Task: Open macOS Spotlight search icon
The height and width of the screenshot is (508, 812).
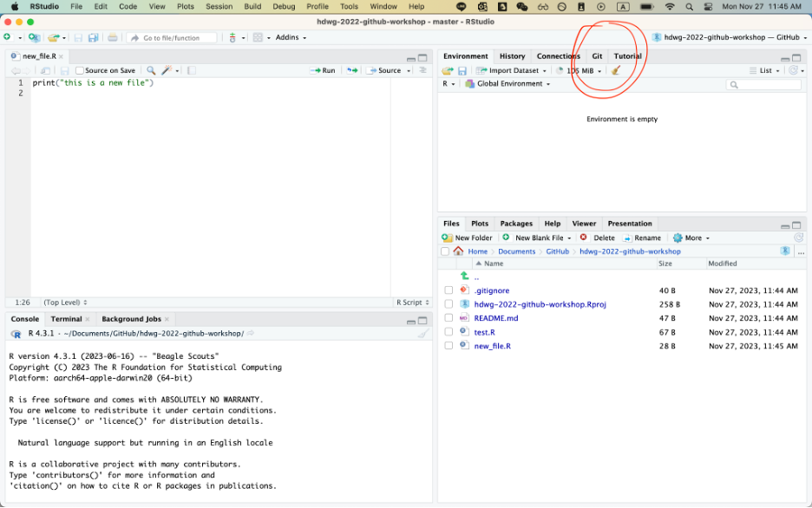Action: click(x=690, y=7)
